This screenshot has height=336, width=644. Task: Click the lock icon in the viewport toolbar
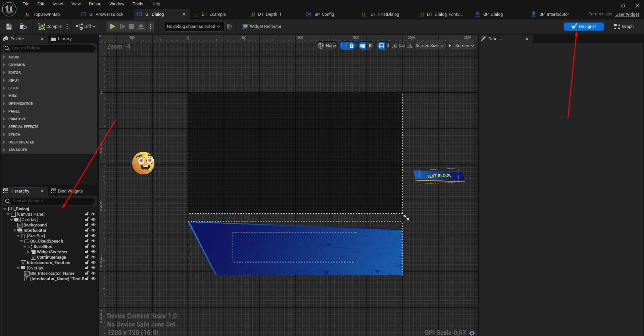click(x=351, y=46)
